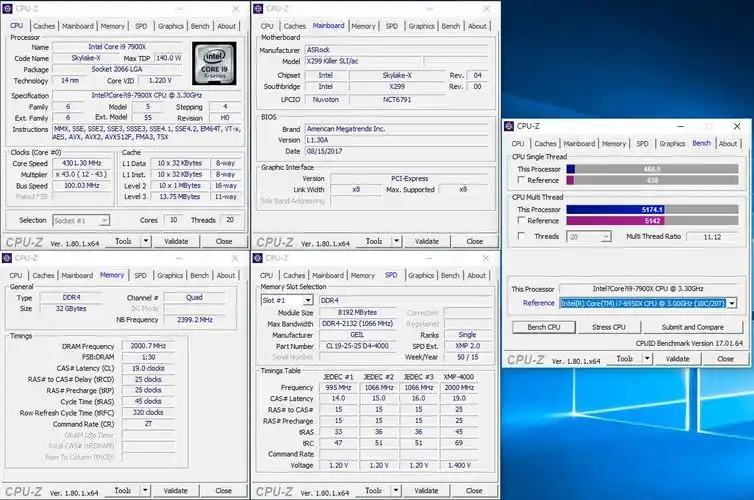Click the This Processor name field in Bench

point(648,289)
